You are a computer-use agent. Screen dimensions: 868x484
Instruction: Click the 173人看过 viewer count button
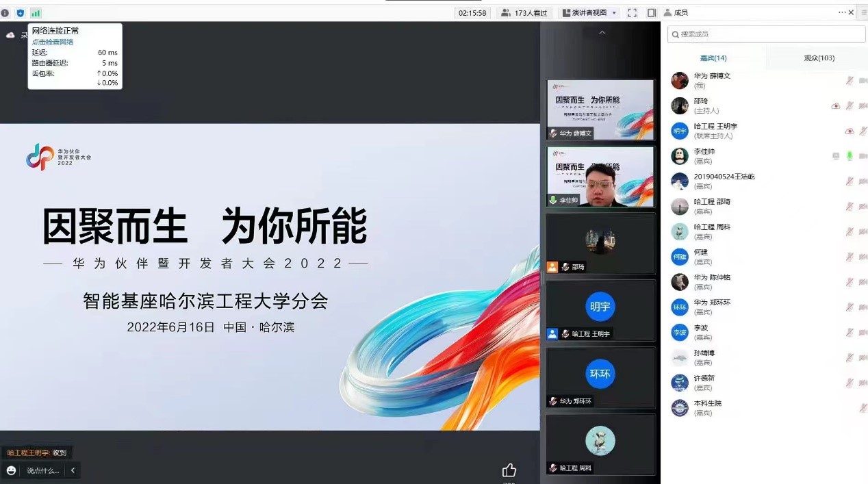[524, 13]
